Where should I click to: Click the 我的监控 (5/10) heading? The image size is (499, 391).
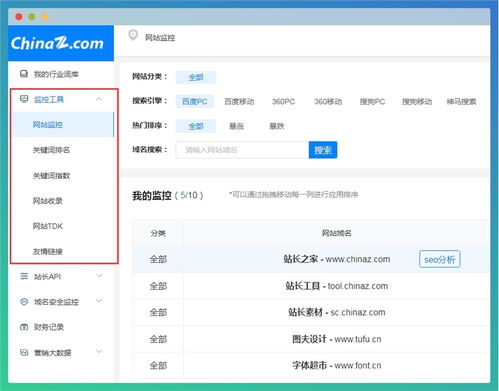[x=168, y=195]
